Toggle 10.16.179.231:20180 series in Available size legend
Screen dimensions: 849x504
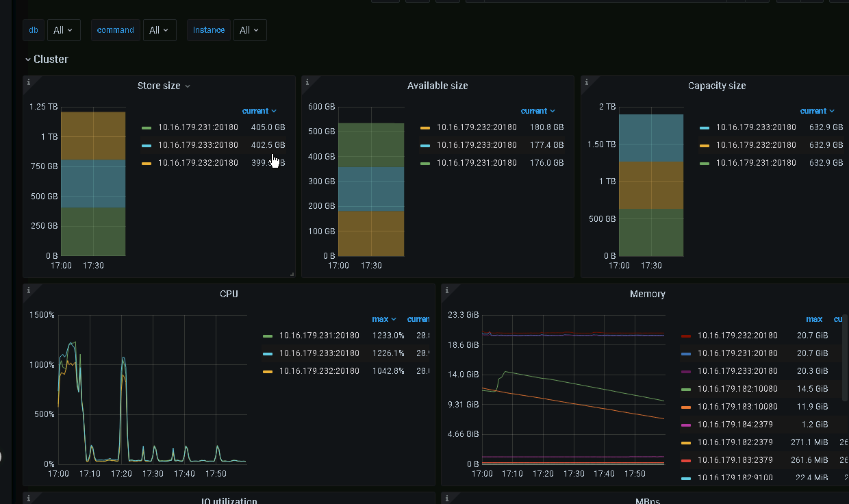[x=477, y=163]
